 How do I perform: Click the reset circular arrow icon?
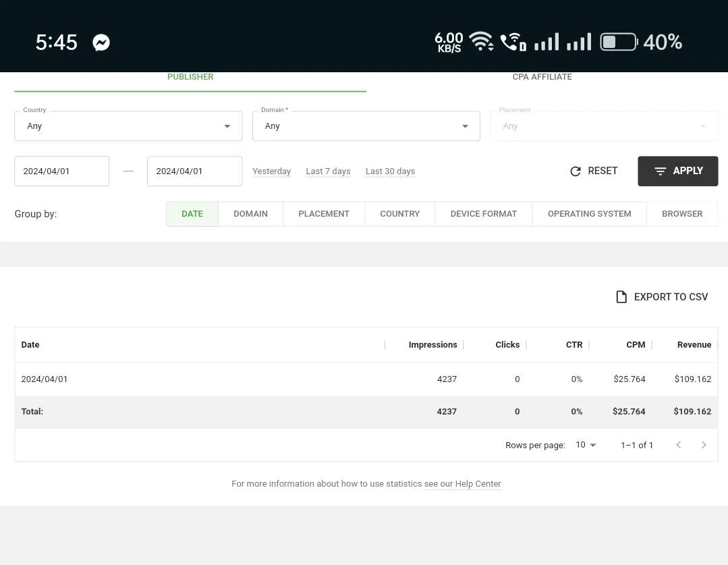pyautogui.click(x=576, y=171)
